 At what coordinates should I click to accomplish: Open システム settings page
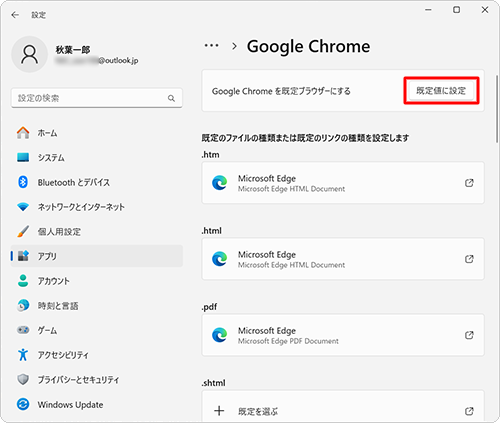pyautogui.click(x=97, y=157)
